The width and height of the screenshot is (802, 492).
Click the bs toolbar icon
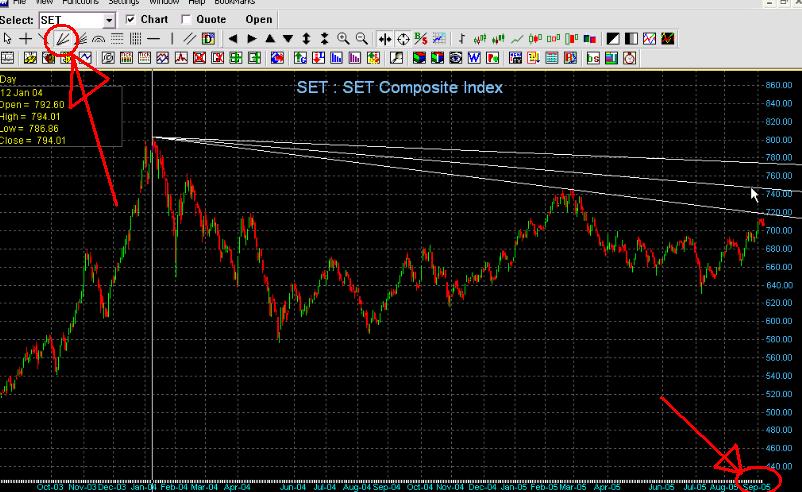click(593, 58)
